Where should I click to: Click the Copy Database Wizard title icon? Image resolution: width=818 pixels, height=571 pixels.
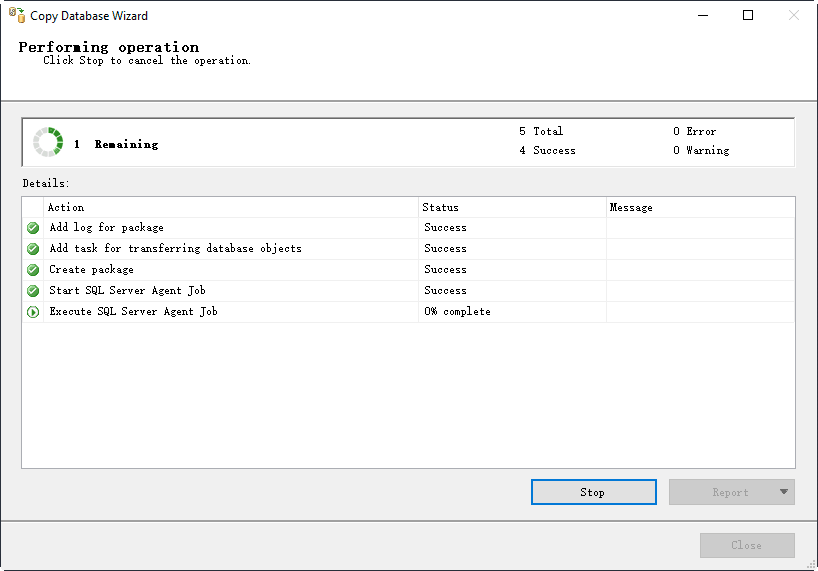16,15
